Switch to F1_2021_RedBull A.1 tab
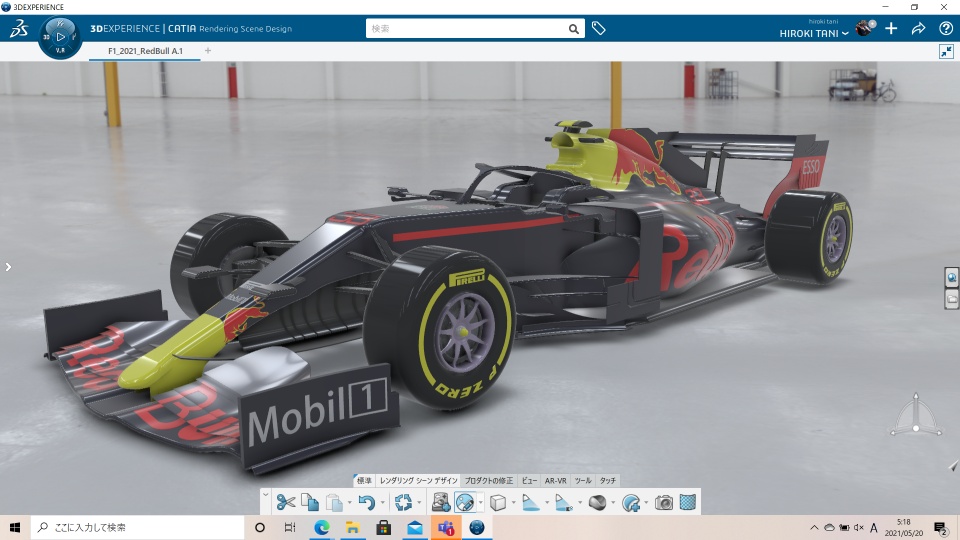This screenshot has height=540, width=960. pyautogui.click(x=145, y=51)
